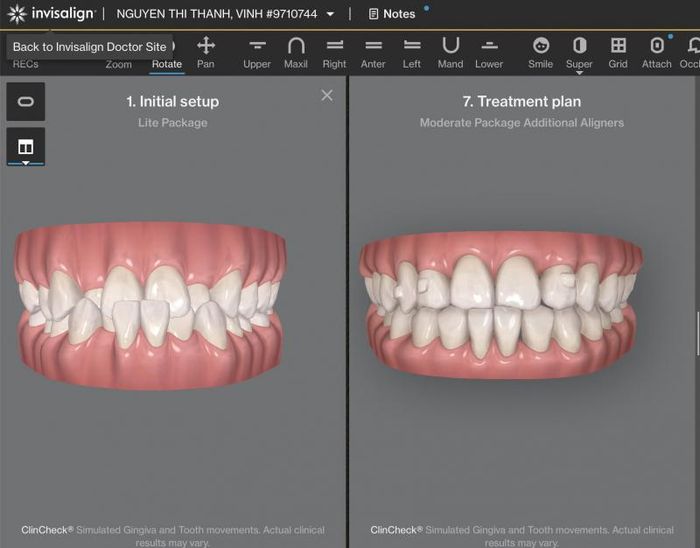
Task: Expand the Super dropdown arrow
Action: 579,73
